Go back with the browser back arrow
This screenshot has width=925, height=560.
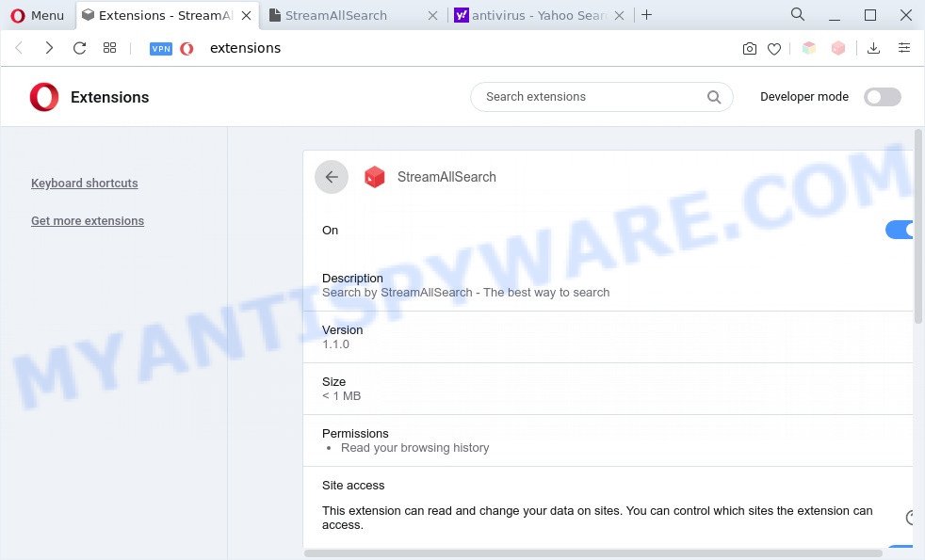(x=19, y=48)
